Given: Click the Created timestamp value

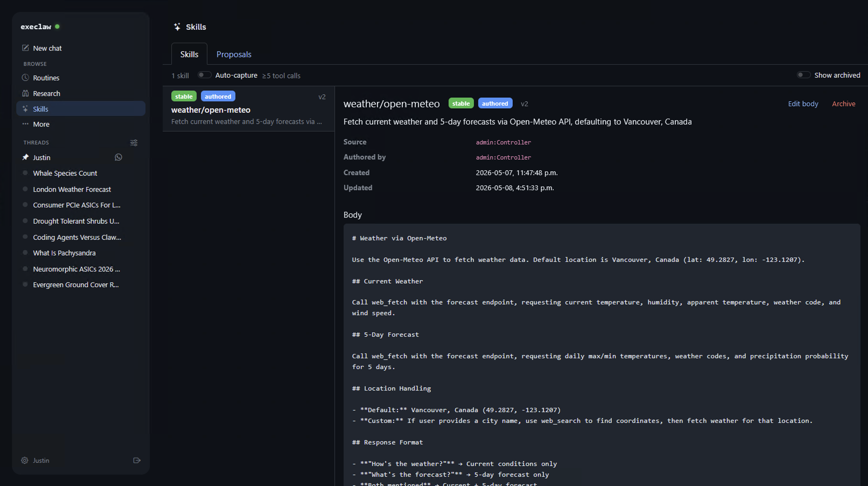Looking at the screenshot, I should point(517,173).
